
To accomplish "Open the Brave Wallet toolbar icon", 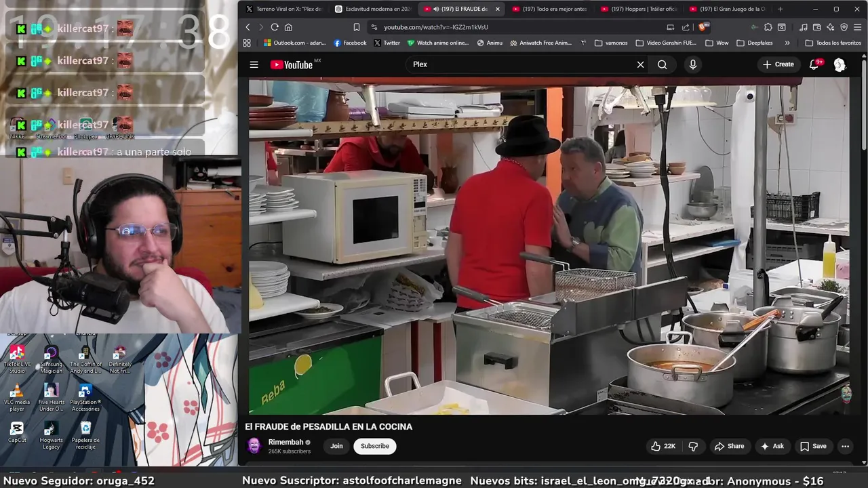I will pyautogui.click(x=816, y=27).
